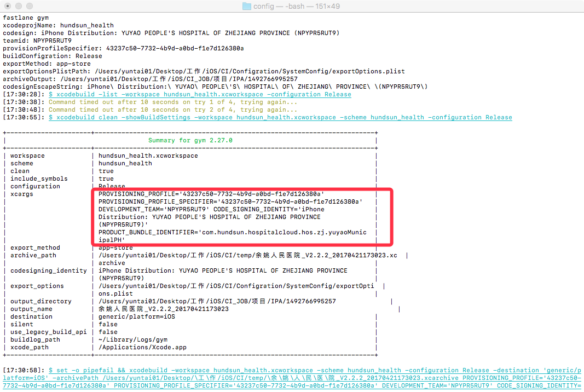The width and height of the screenshot is (584, 392).
Task: Click the "~/Library/Logs/gym" buildlog path value
Action: click(133, 340)
